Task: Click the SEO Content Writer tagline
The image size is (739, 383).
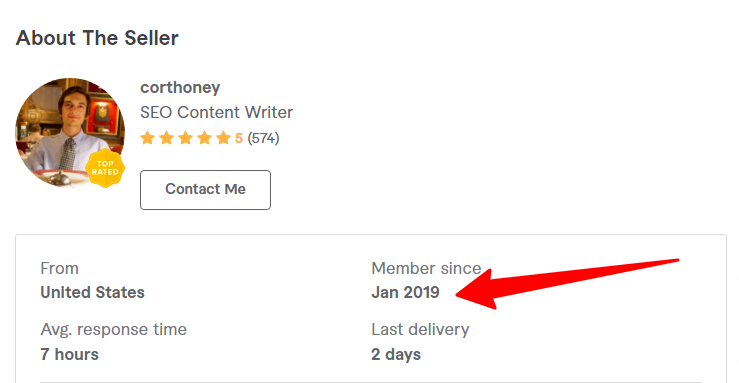Action: click(x=216, y=113)
